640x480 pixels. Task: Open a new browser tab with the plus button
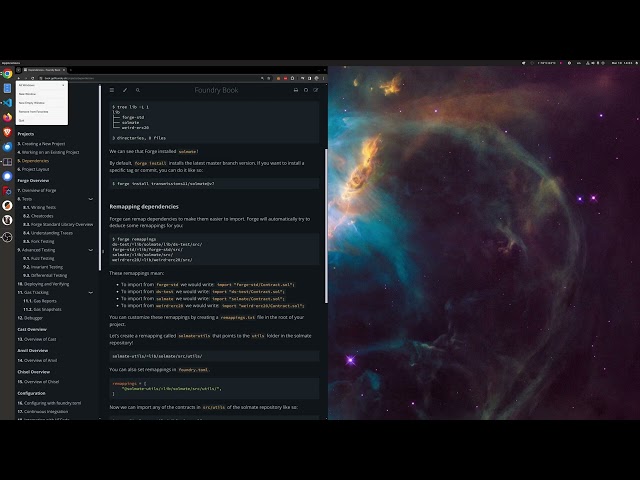click(71, 70)
